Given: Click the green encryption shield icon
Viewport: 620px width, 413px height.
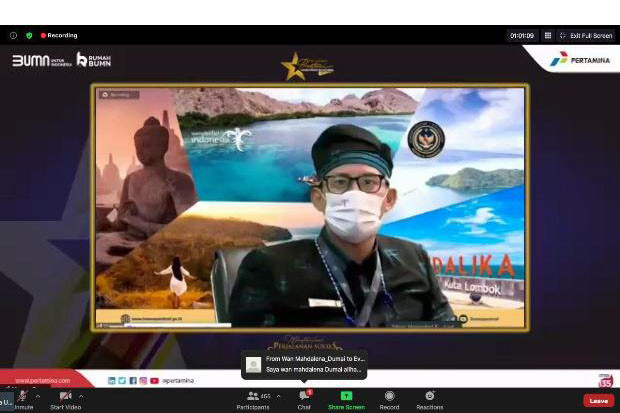Looking at the screenshot, I should click(x=29, y=35).
